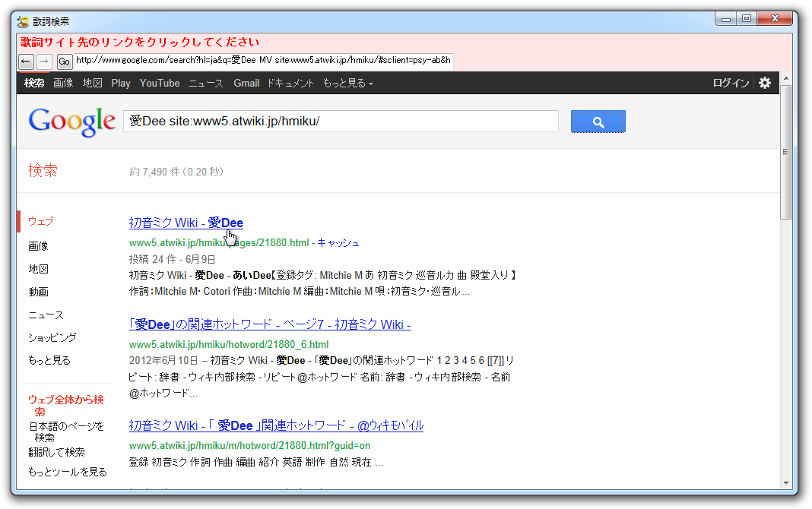This screenshot has width=812, height=509.
Task: Select 検索 in the black Google bar
Action: tap(34, 84)
